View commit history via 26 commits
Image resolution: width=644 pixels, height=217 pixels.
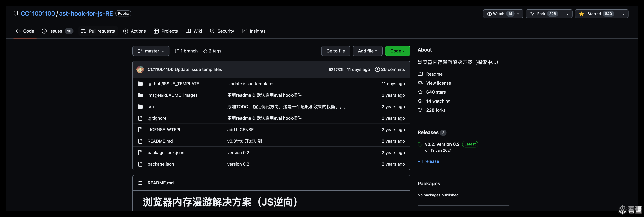tap(390, 69)
